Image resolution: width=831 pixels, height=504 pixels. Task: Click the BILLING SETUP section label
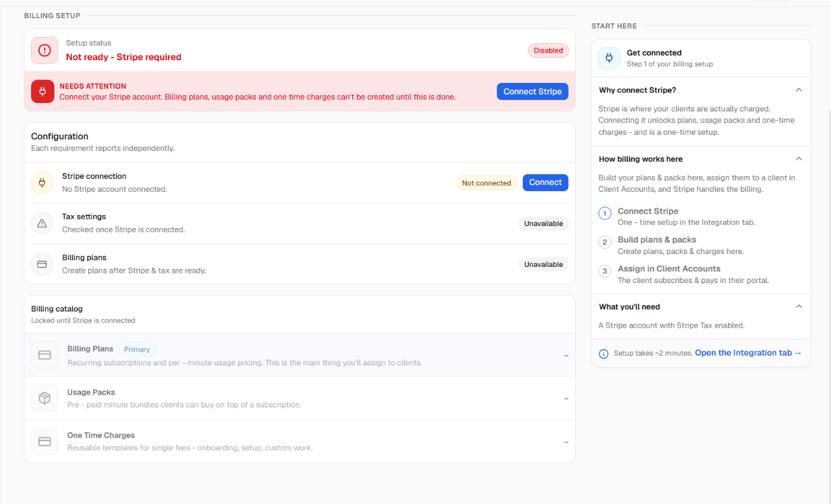(52, 16)
